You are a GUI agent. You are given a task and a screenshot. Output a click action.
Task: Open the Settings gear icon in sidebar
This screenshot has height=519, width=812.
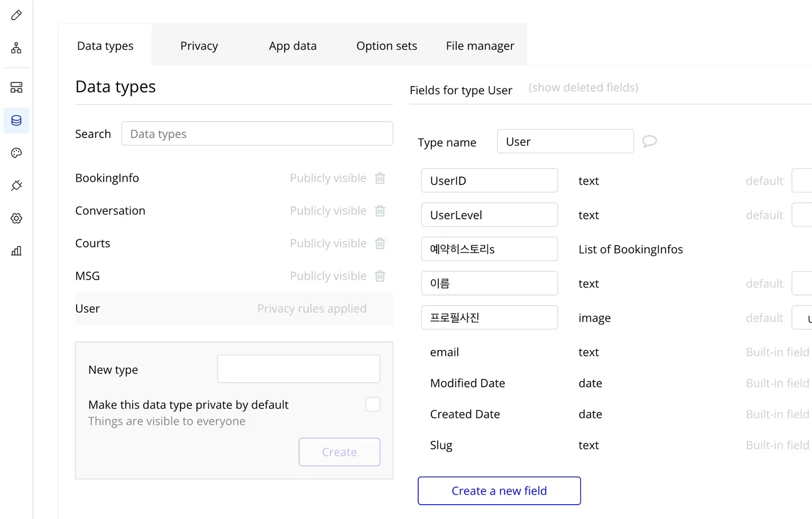pyautogui.click(x=16, y=218)
